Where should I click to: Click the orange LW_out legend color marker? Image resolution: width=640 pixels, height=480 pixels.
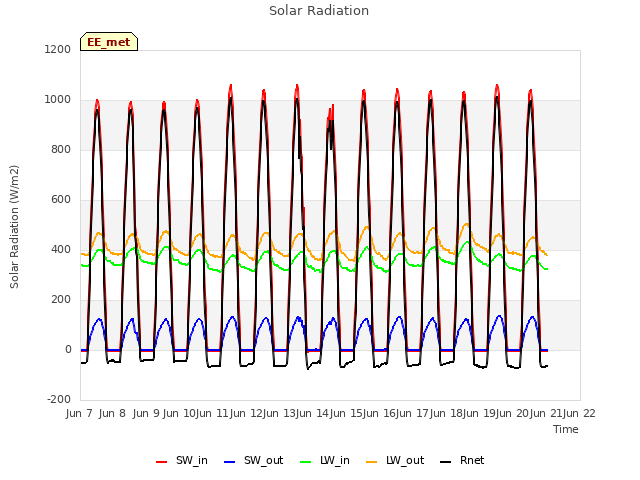(372, 462)
